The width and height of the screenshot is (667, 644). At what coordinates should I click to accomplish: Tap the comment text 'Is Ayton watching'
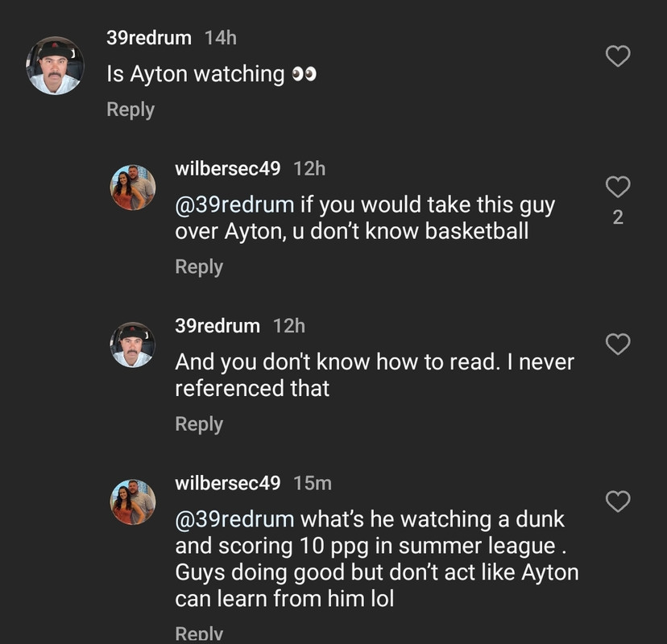[195, 74]
